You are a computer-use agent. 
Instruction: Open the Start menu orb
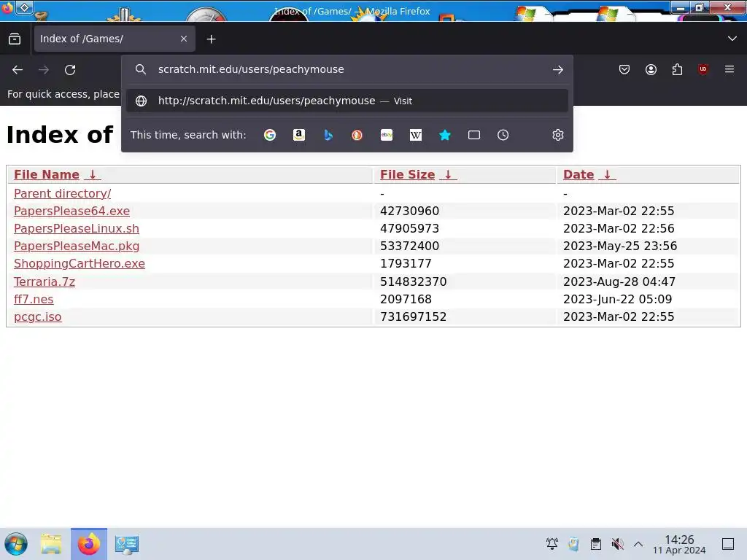16,544
